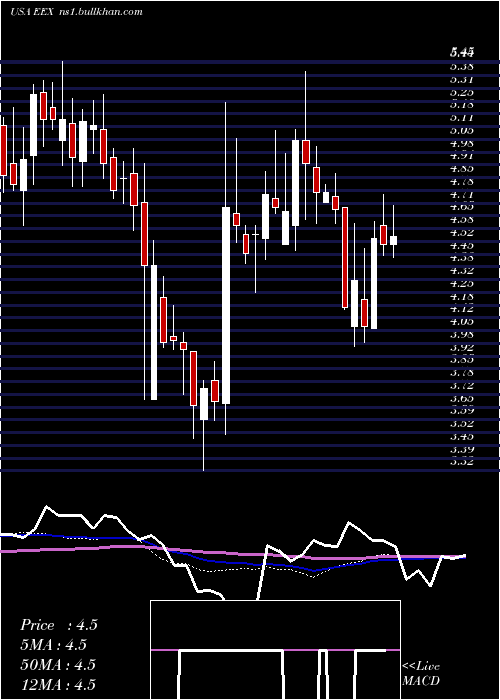
Task: Click the 5.11 price axis label
Action: point(462,118)
